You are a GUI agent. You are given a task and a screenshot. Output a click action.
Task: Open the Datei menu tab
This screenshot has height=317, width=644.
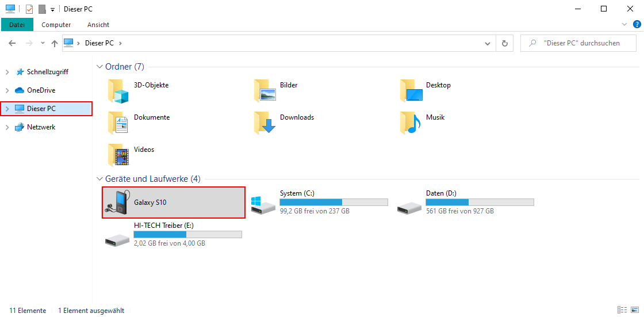pos(17,25)
